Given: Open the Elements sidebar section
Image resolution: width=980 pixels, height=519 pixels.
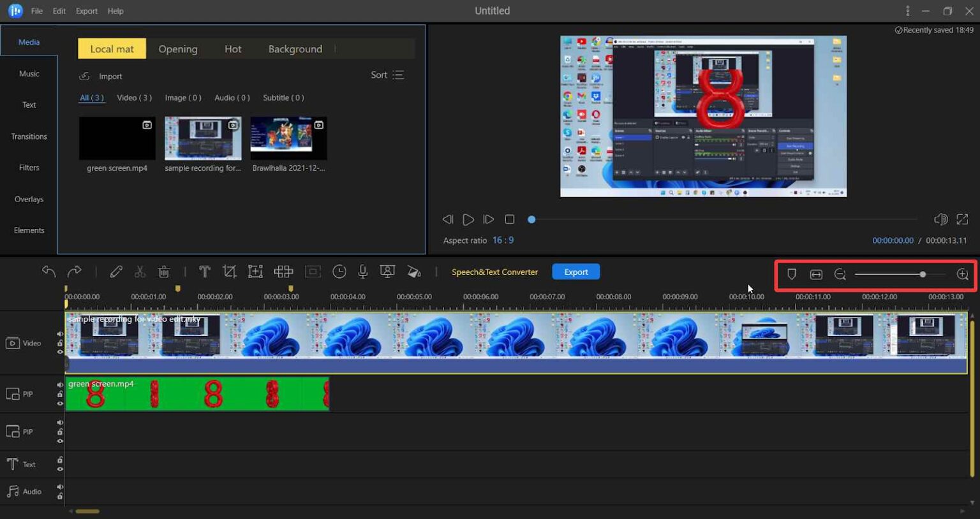Looking at the screenshot, I should (29, 231).
